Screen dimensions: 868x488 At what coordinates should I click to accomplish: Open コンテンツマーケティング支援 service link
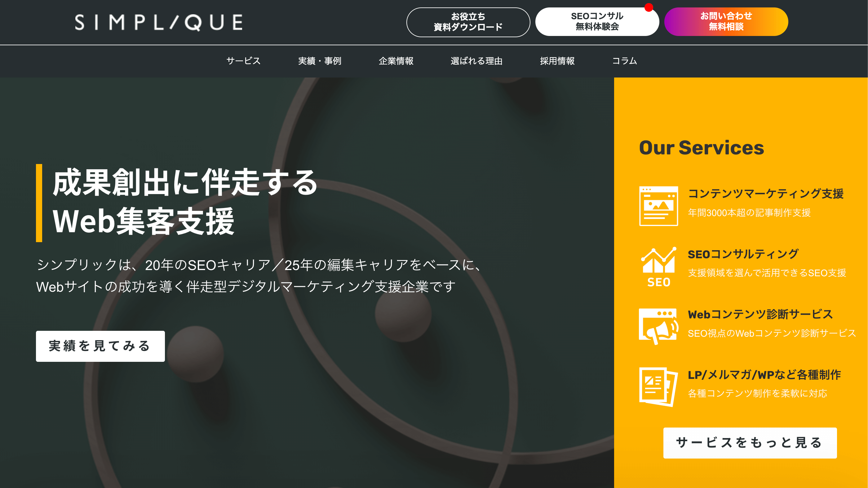tap(766, 193)
